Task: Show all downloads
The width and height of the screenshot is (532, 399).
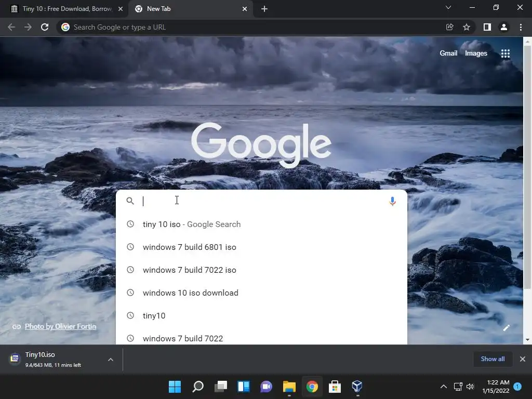Action: click(x=493, y=359)
